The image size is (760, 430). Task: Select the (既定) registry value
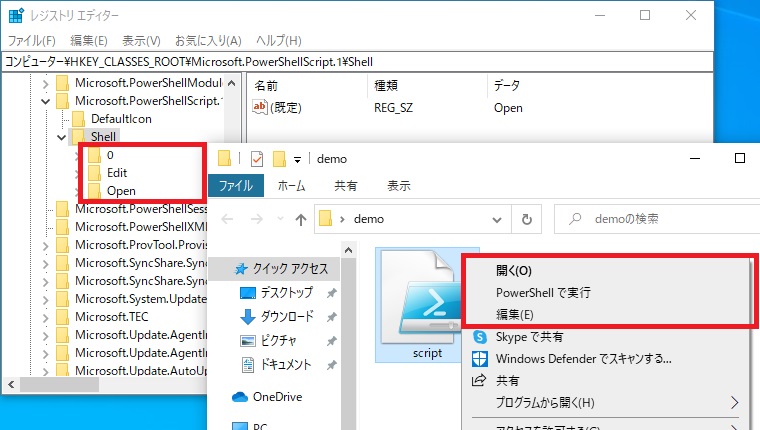coord(286,107)
